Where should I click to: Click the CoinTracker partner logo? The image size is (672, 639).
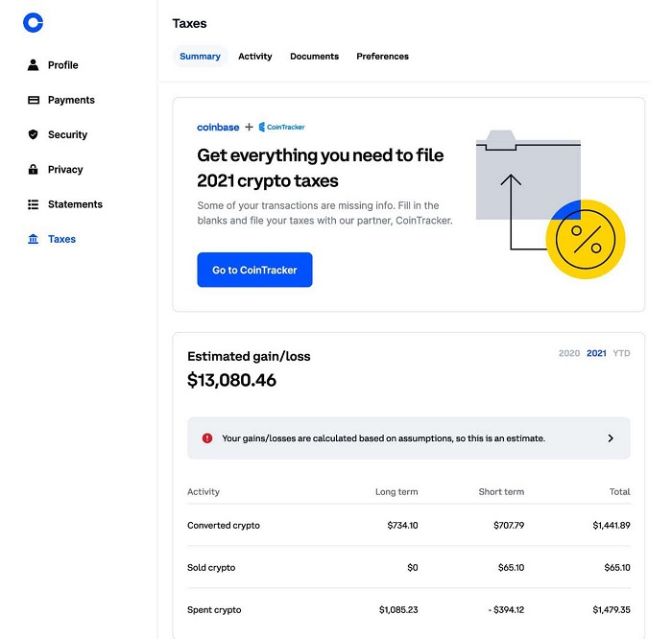point(282,128)
